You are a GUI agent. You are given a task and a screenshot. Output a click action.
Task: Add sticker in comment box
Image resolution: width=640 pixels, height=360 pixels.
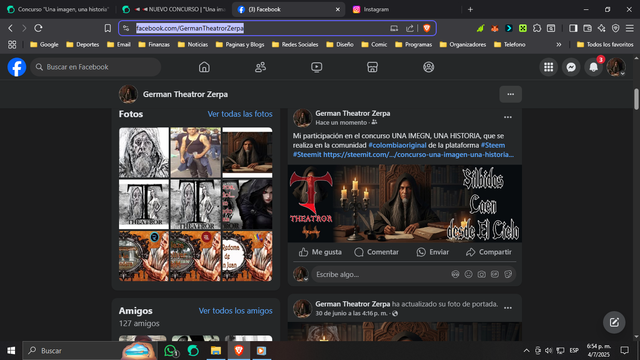(508, 274)
